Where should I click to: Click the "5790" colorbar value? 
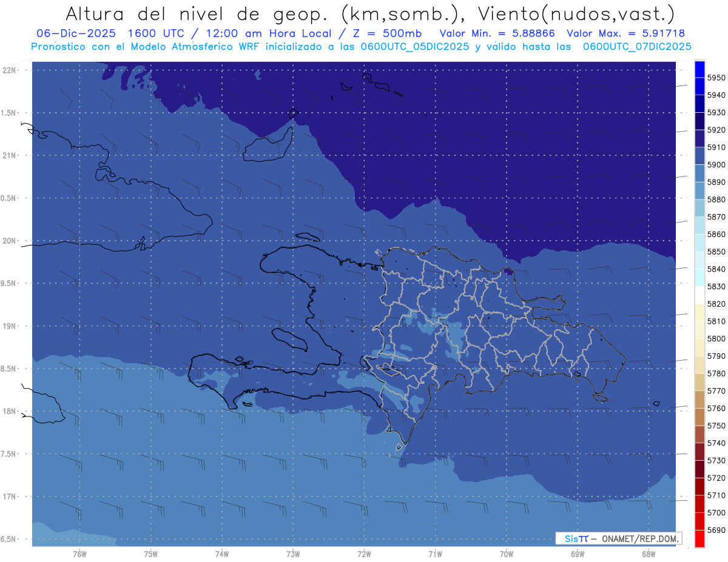[716, 356]
